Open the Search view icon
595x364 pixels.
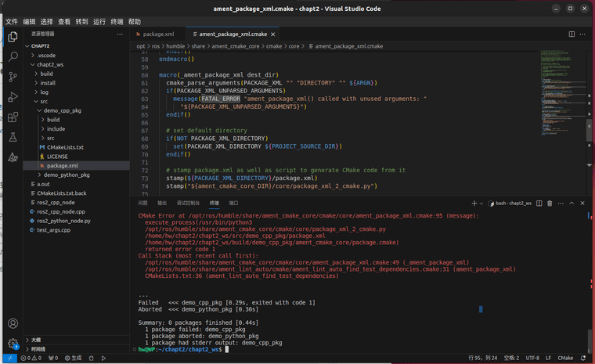13,57
